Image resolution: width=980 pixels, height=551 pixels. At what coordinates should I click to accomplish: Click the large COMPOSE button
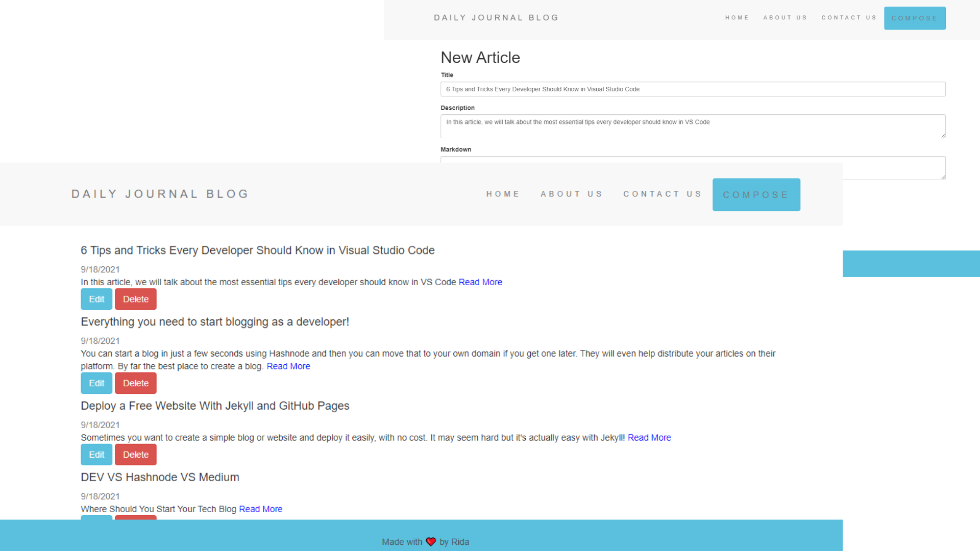click(x=756, y=194)
